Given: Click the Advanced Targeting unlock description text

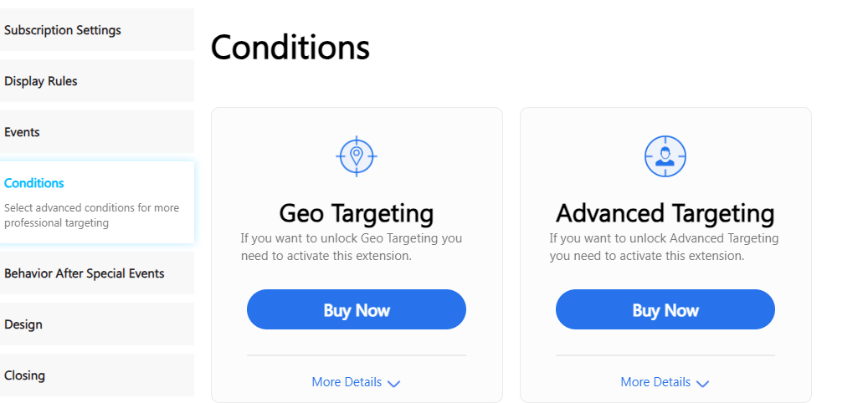Looking at the screenshot, I should click(665, 247).
